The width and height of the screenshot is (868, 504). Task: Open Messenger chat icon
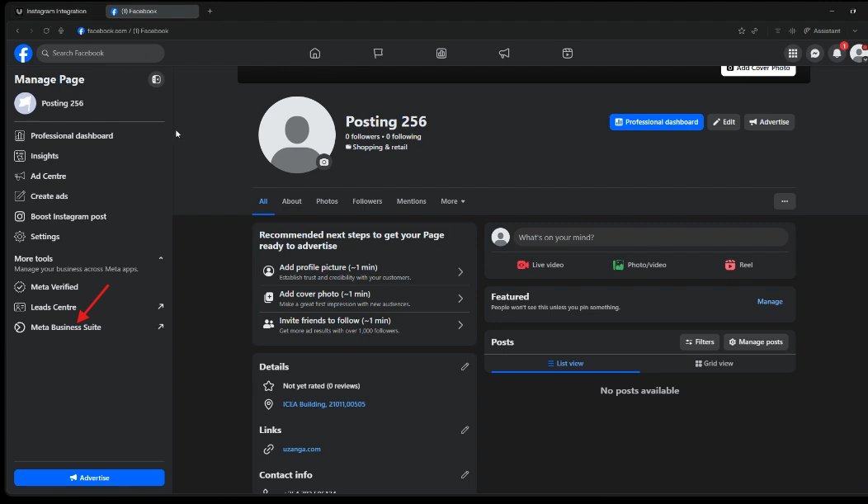click(x=815, y=53)
